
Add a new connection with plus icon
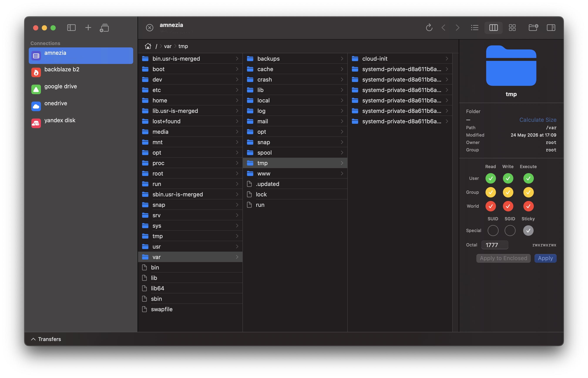[88, 28]
